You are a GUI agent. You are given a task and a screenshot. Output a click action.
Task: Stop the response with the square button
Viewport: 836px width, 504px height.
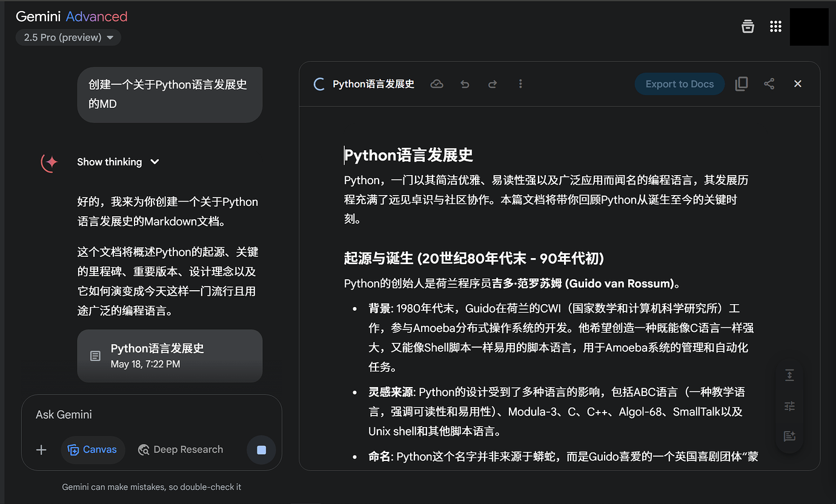[x=261, y=449]
